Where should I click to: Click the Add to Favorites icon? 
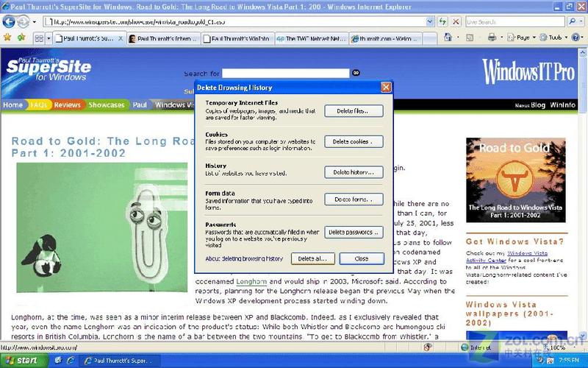coord(21,38)
